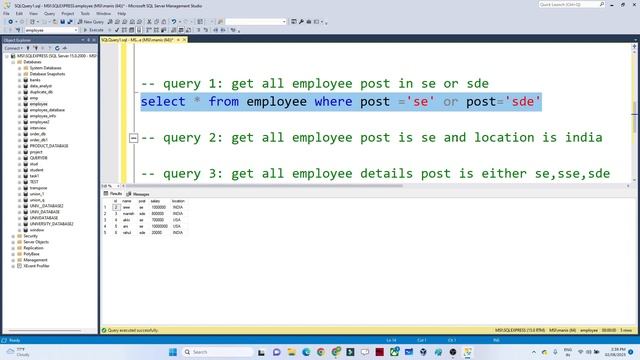Click the location column header in results
Viewport: 640px width, 360px height.
[178, 201]
